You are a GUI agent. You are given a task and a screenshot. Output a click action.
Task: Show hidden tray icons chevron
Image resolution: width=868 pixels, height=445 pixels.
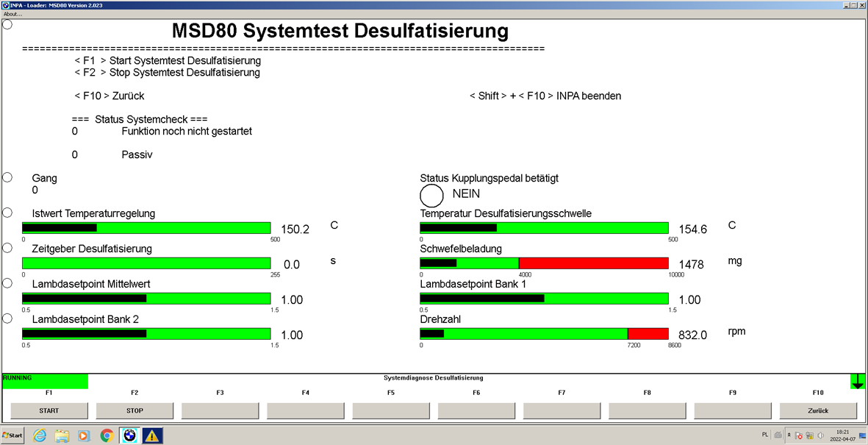[x=789, y=435]
